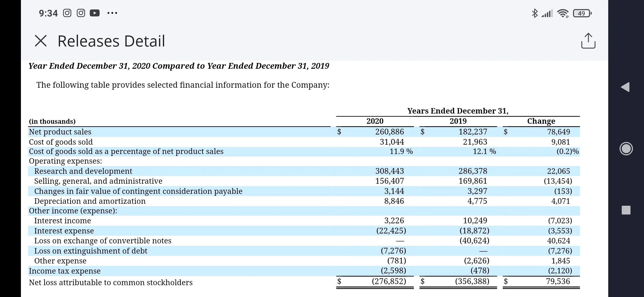
Task: Open the YouTube notification icon
Action: click(95, 13)
